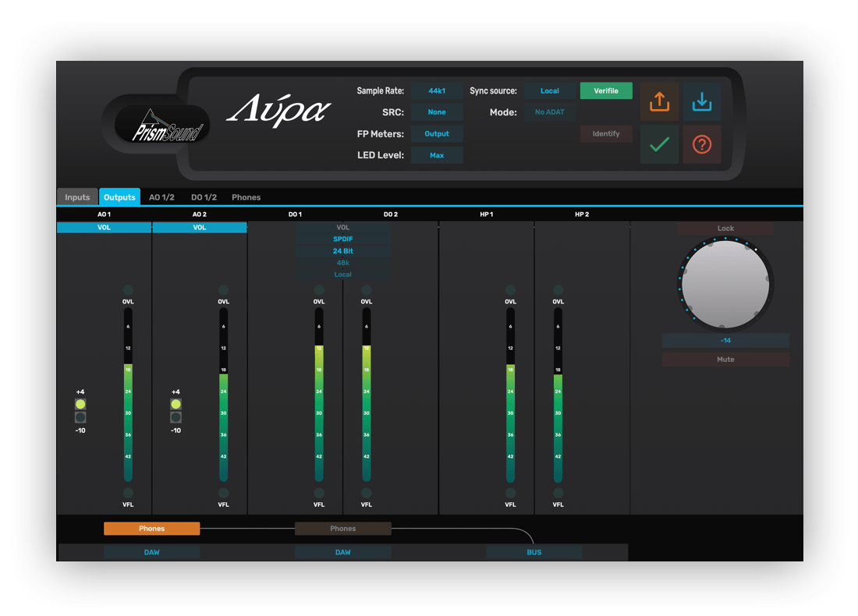Switch to the Inputs tab
Screen dimensions: 858x616
click(x=77, y=197)
